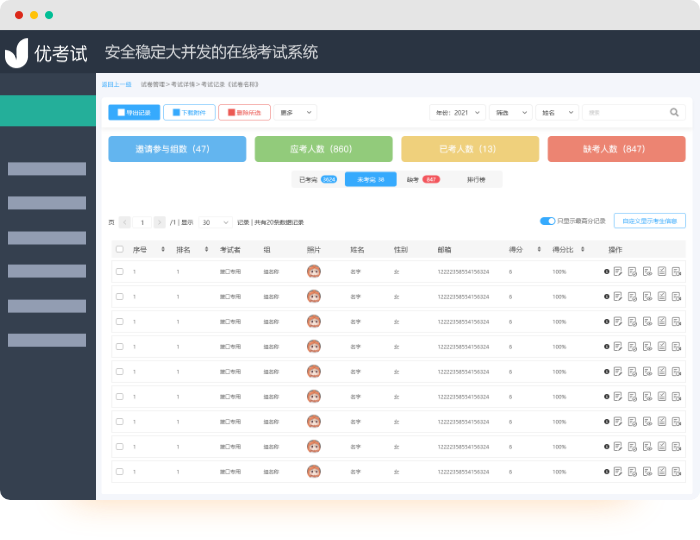Image resolution: width=700 pixels, height=540 pixels.
Task: Click the blue 邀请参与组数 (47) card
Action: pos(177,149)
